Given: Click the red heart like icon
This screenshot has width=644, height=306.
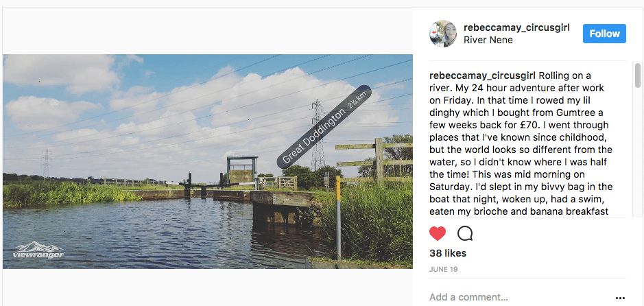Looking at the screenshot, I should click(x=438, y=233).
